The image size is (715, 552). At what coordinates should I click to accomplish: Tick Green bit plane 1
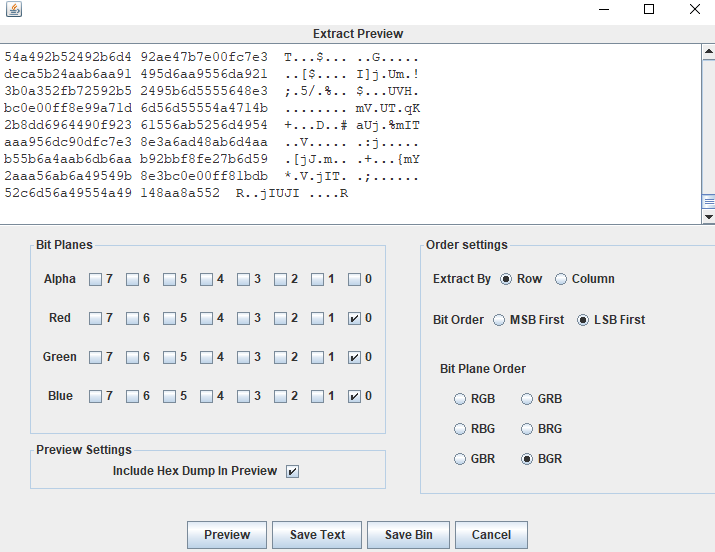point(317,357)
